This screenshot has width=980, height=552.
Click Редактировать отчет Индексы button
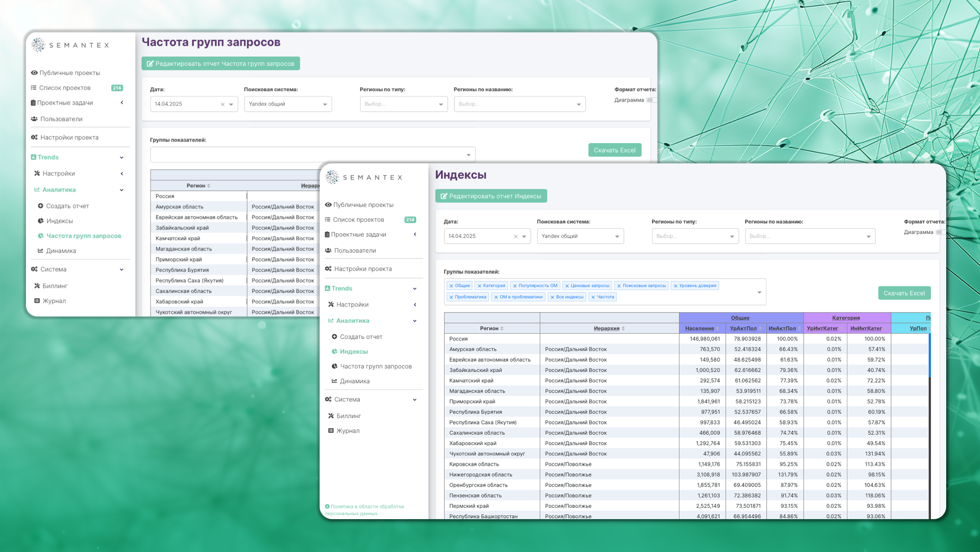click(491, 196)
